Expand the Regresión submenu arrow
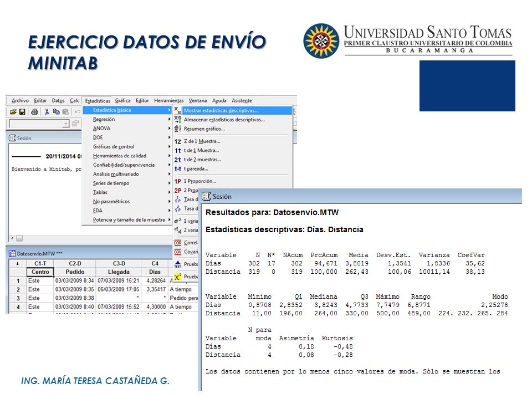The height and width of the screenshot is (399, 532). (x=169, y=119)
